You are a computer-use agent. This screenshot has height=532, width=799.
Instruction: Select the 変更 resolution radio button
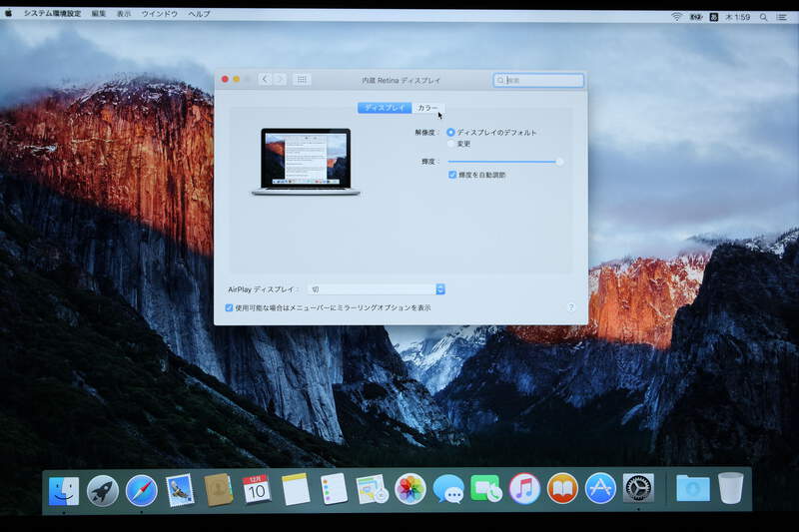(x=451, y=145)
